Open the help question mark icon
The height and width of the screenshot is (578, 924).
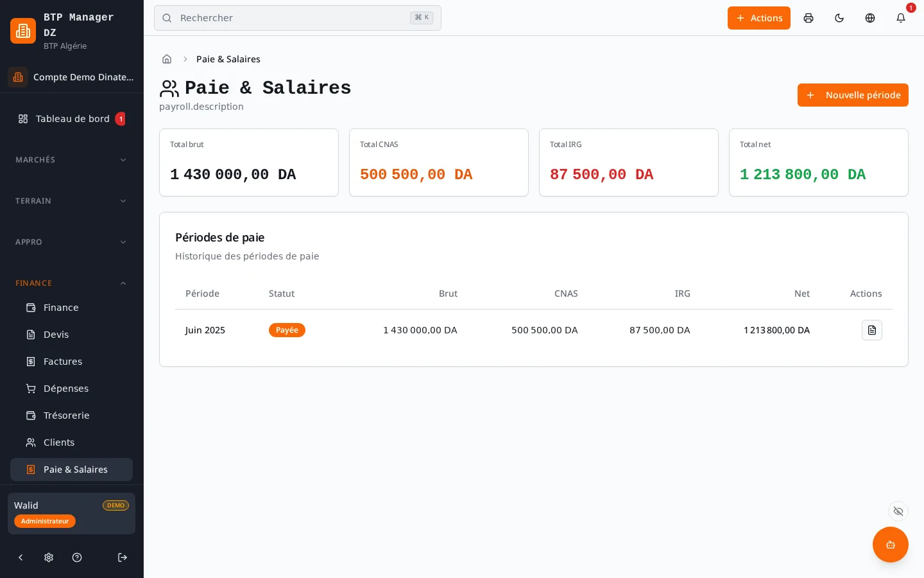pos(77,557)
